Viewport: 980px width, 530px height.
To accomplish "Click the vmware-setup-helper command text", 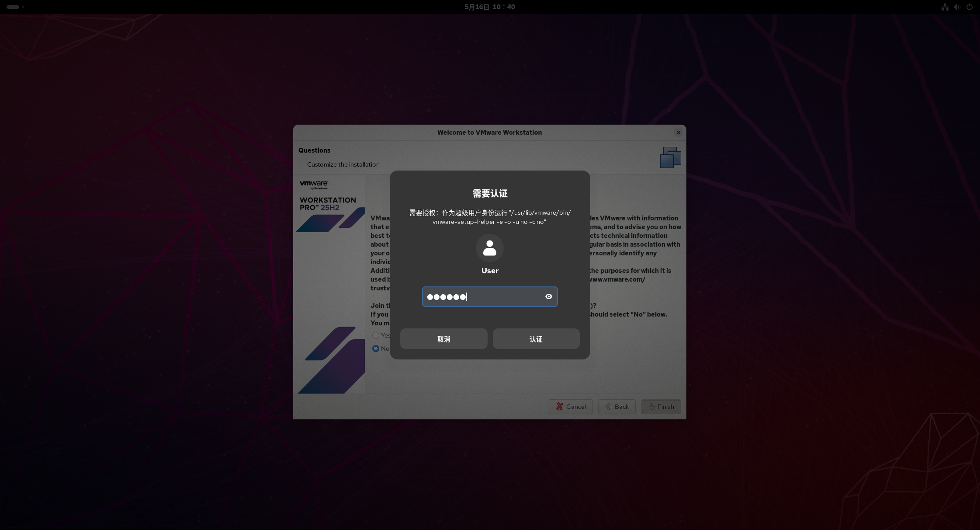I will pos(490,217).
